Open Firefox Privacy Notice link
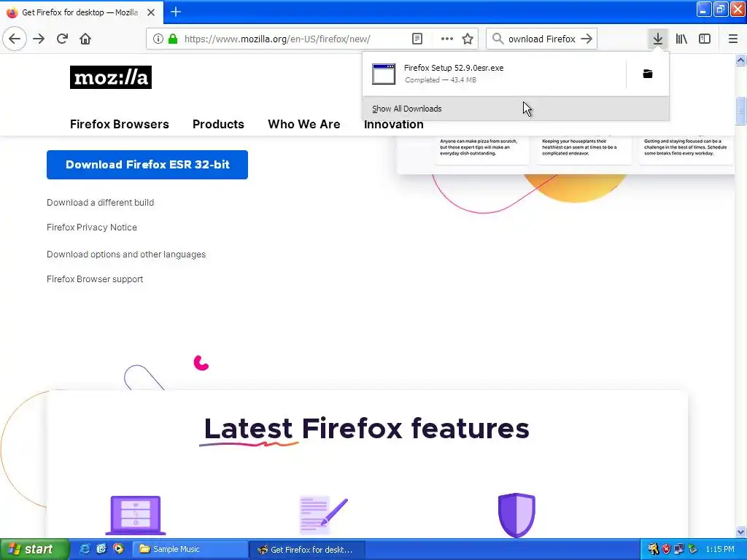Screen dimensions: 747x560 click(91, 227)
